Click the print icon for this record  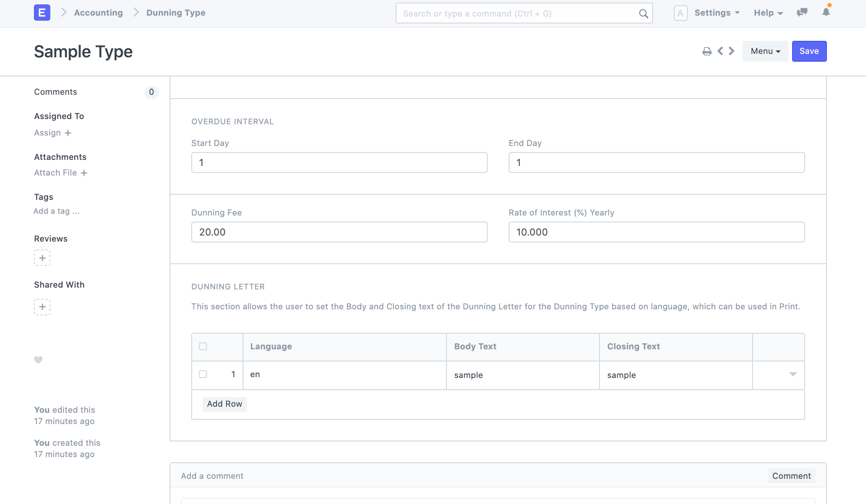(707, 51)
